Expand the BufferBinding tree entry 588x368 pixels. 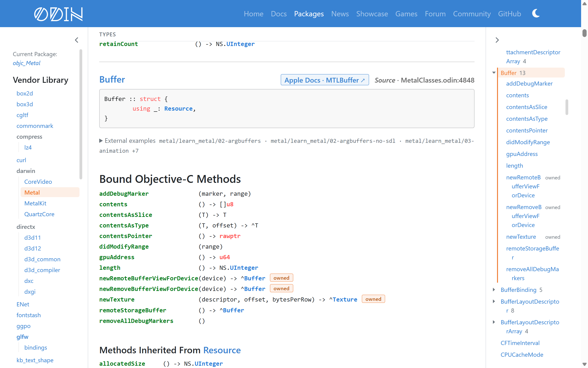coord(494,289)
